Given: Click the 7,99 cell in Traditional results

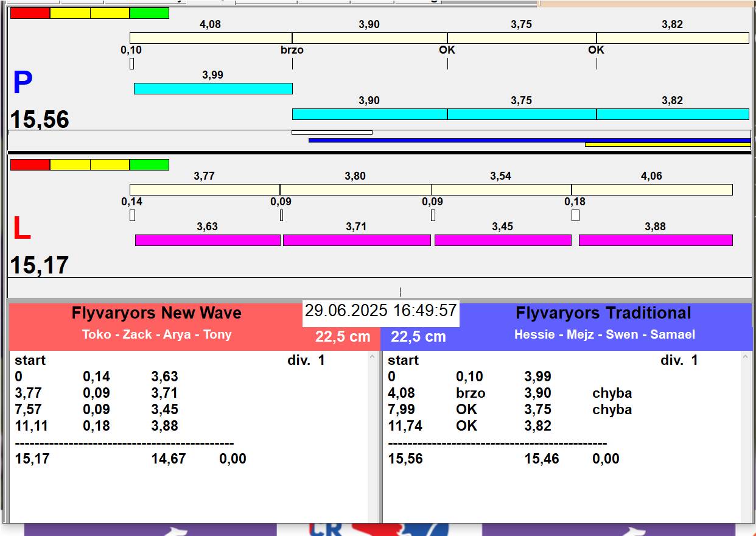Looking at the screenshot, I should click(402, 410).
